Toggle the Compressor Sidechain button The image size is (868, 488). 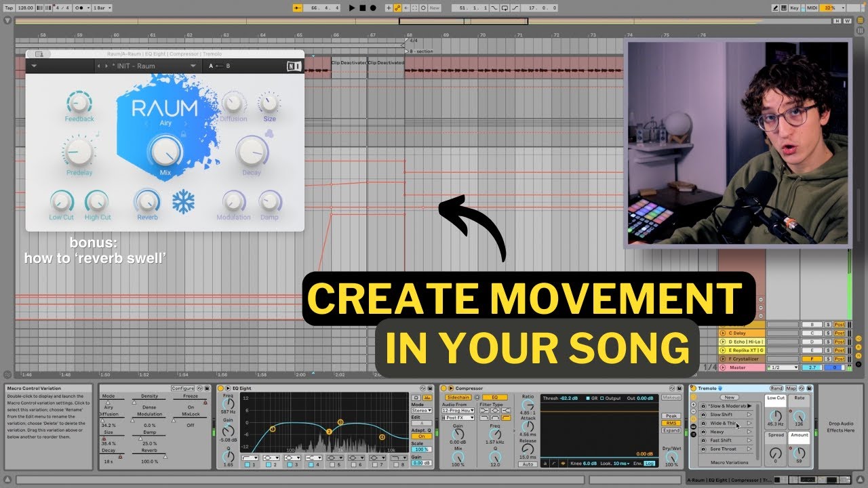pos(458,397)
